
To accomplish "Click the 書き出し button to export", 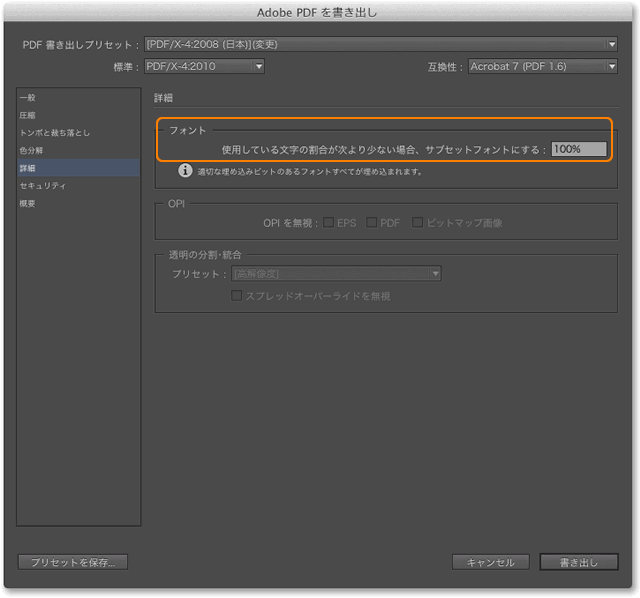I will click(x=579, y=562).
